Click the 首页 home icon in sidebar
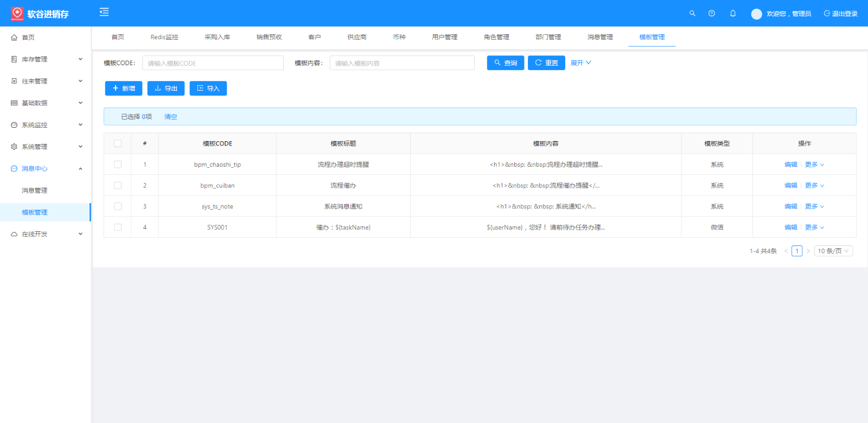This screenshot has width=868, height=423. coord(14,37)
